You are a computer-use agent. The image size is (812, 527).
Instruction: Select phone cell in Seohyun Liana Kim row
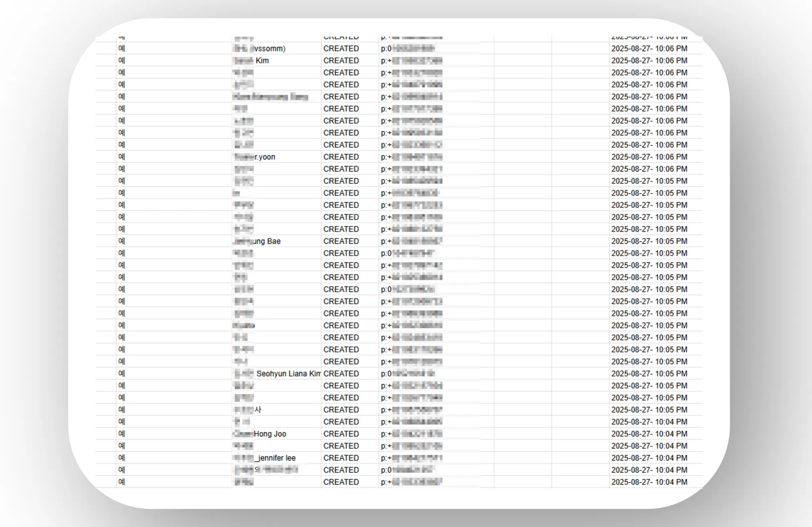tap(408, 374)
